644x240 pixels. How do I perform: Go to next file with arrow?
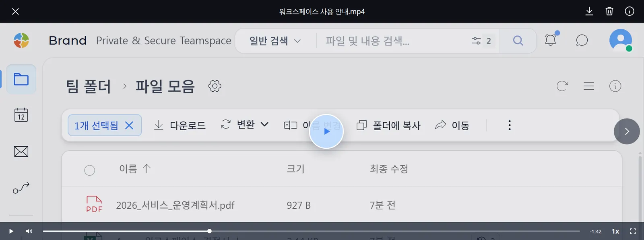pyautogui.click(x=627, y=131)
